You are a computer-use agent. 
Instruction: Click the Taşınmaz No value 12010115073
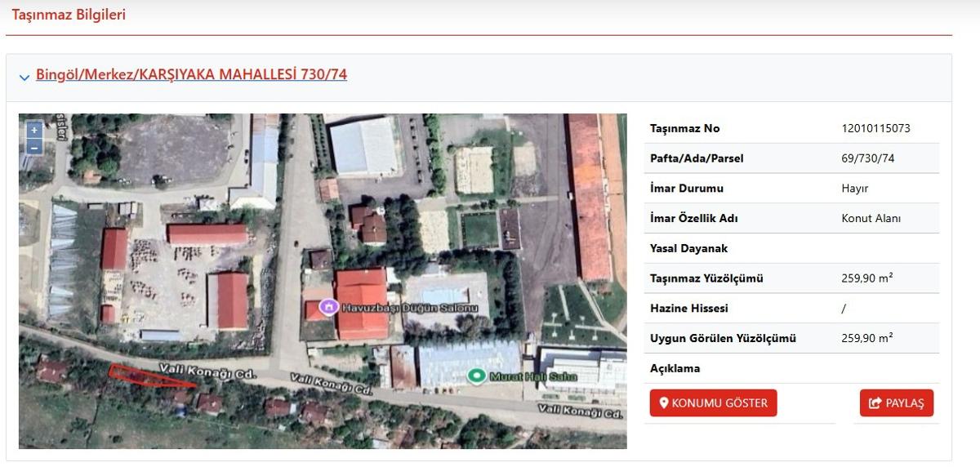pos(875,128)
